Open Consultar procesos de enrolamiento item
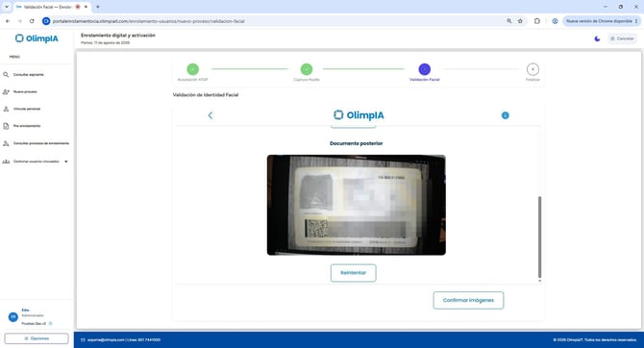Image resolution: width=644 pixels, height=348 pixels. coord(41,143)
